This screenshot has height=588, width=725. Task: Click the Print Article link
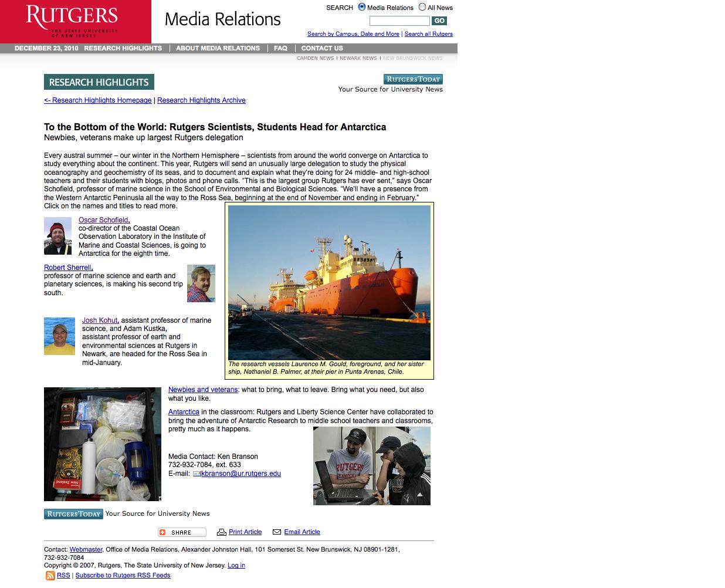click(x=245, y=532)
